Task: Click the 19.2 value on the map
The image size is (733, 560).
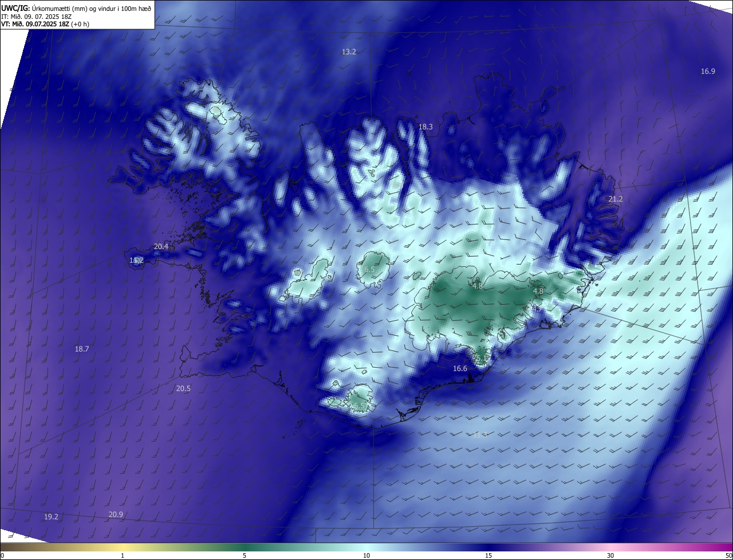Action: [51, 516]
